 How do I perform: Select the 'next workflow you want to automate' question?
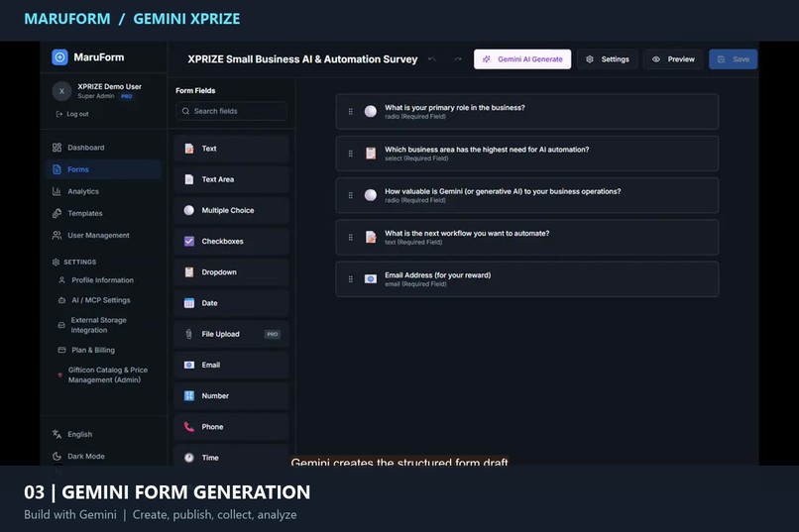click(527, 237)
